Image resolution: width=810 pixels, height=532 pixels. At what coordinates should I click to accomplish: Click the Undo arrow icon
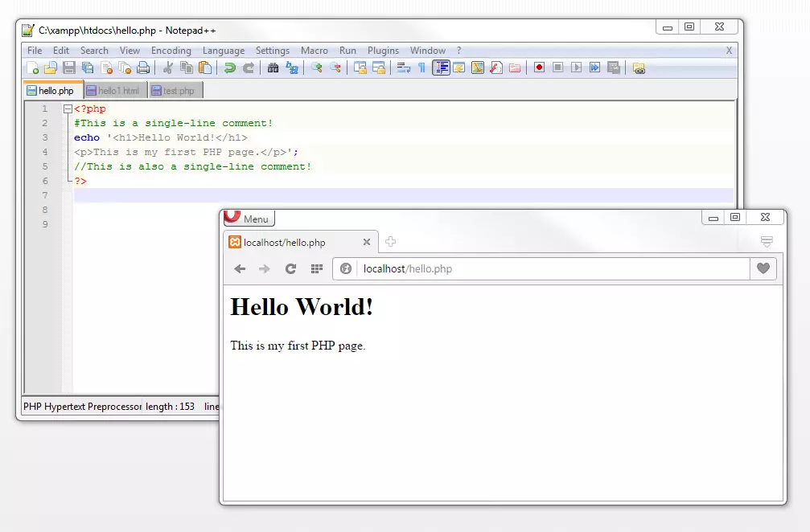228,68
